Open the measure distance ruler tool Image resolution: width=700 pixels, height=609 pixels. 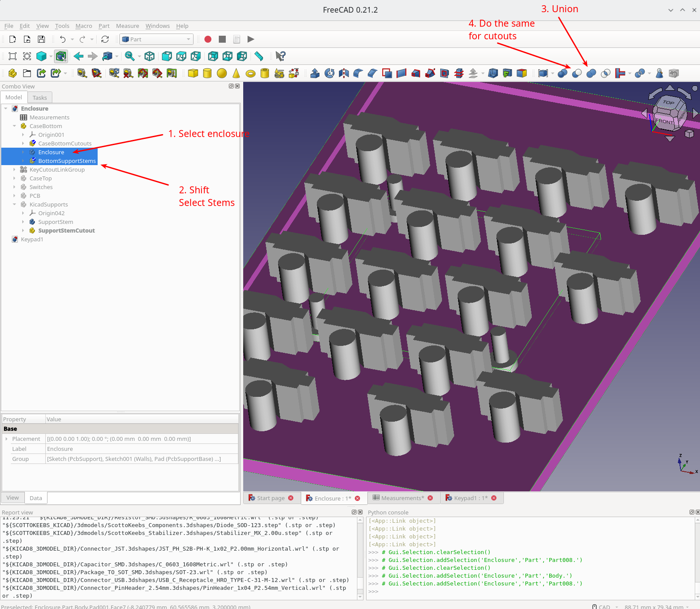point(259,56)
